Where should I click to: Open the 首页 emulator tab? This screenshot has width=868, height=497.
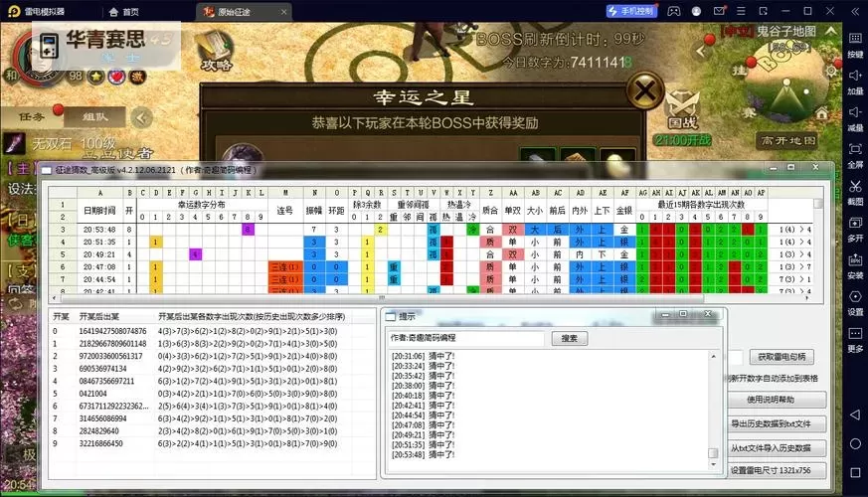(124, 12)
